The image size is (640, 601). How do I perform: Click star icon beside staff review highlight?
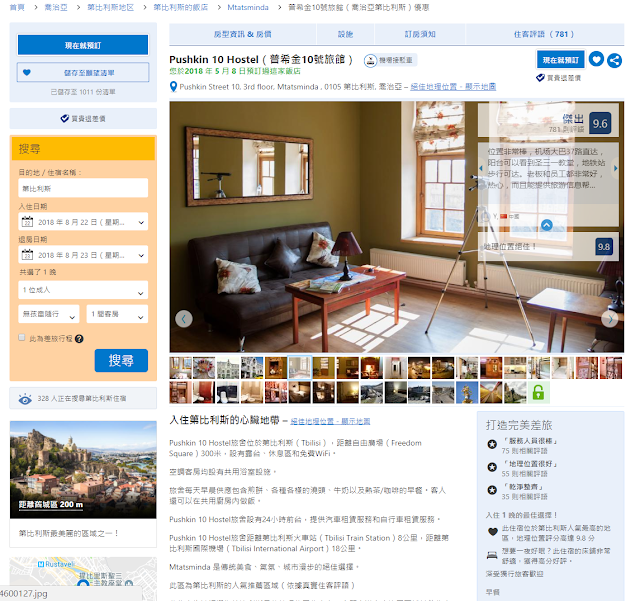coord(492,444)
